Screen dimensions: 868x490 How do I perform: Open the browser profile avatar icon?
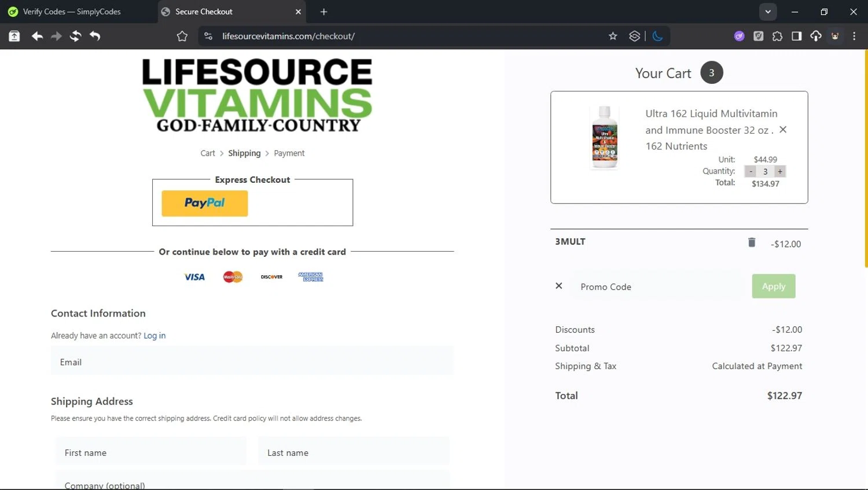tap(835, 36)
